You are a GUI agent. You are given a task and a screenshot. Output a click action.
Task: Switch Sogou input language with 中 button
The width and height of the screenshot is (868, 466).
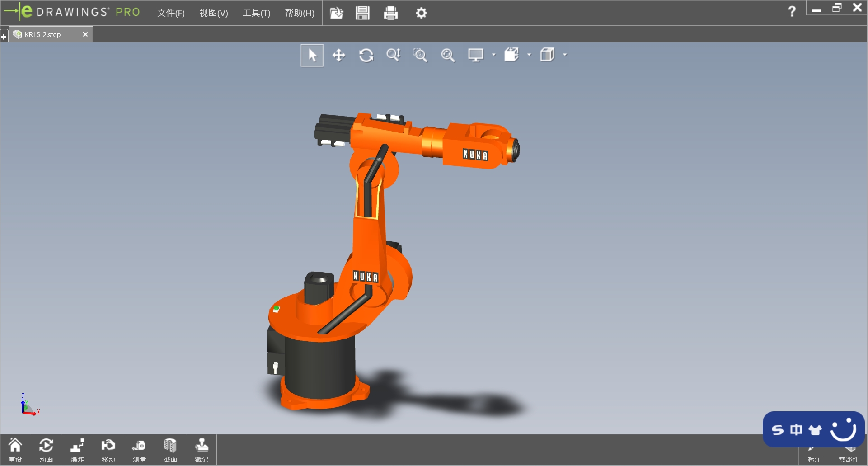click(x=796, y=429)
